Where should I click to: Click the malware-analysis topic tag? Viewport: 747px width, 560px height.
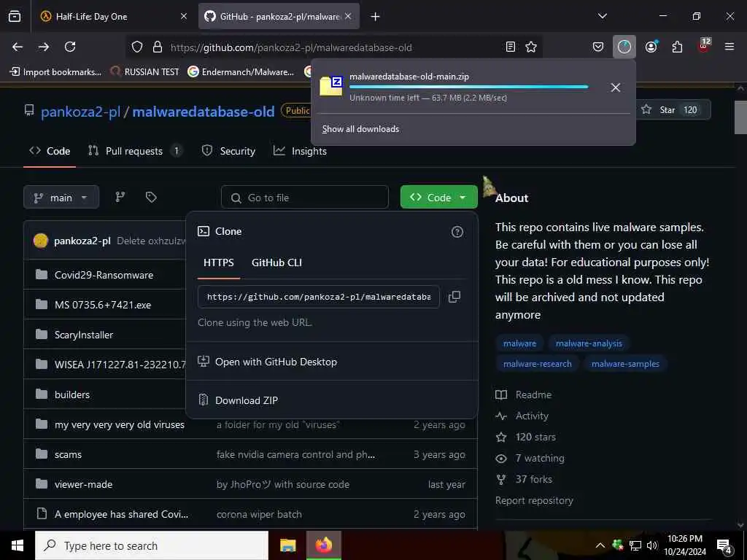click(x=589, y=343)
